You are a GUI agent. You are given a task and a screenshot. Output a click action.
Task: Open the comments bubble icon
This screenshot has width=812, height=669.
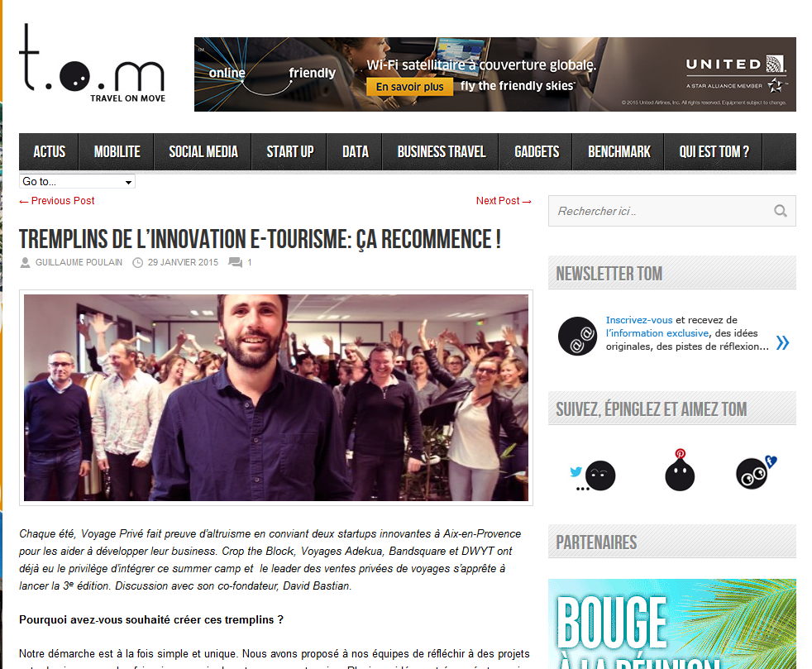coord(235,262)
